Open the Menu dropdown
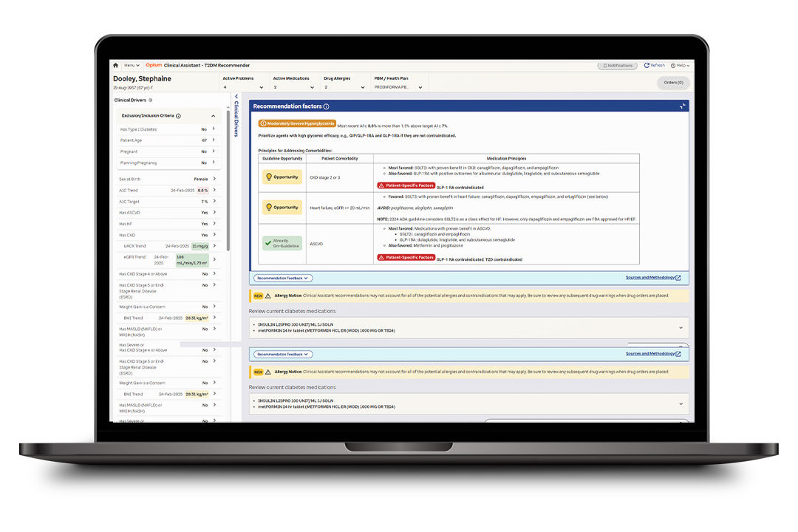Image resolution: width=798 pixels, height=532 pixels. click(x=131, y=65)
